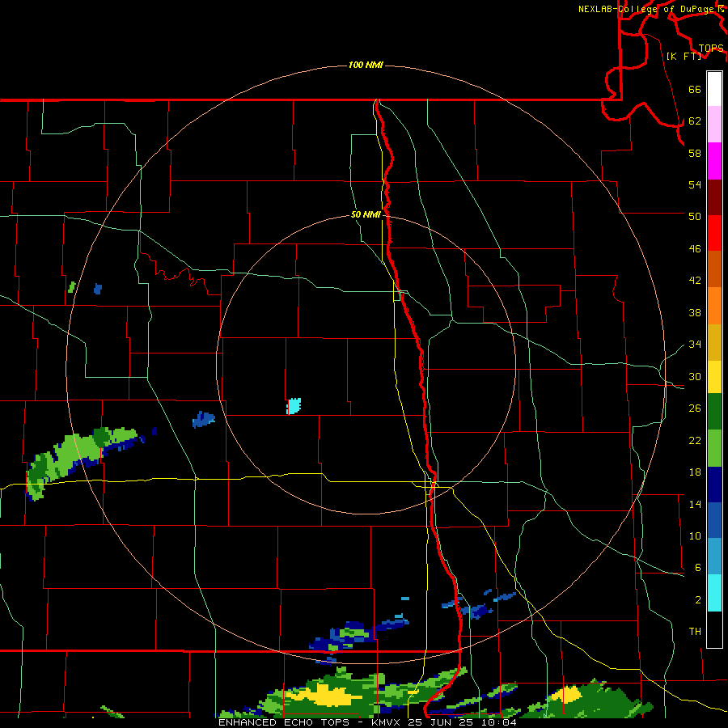The height and width of the screenshot is (728, 728).
Task: Click the small green echo in the northwest
Action: 71,287
